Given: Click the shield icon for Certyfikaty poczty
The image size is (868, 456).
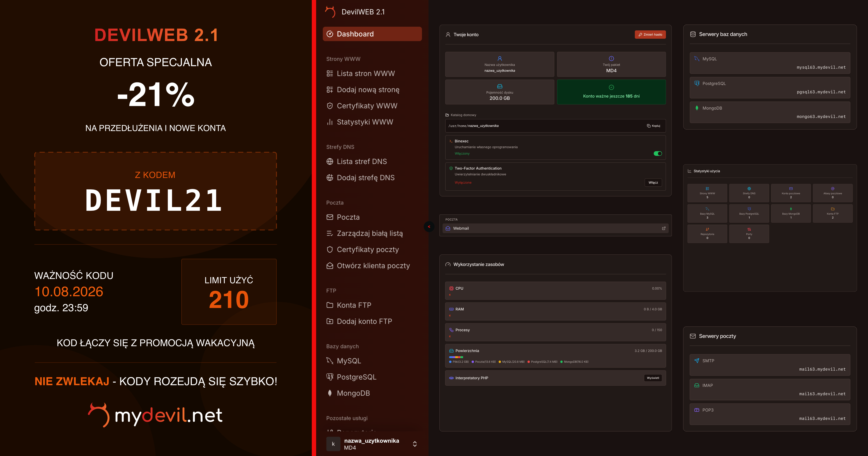Looking at the screenshot, I should click(x=330, y=250).
